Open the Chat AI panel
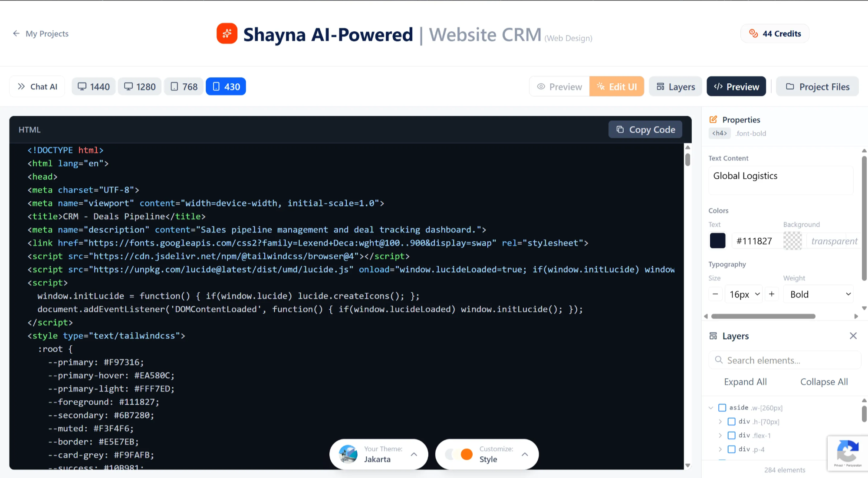This screenshot has height=478, width=868. pos(37,86)
